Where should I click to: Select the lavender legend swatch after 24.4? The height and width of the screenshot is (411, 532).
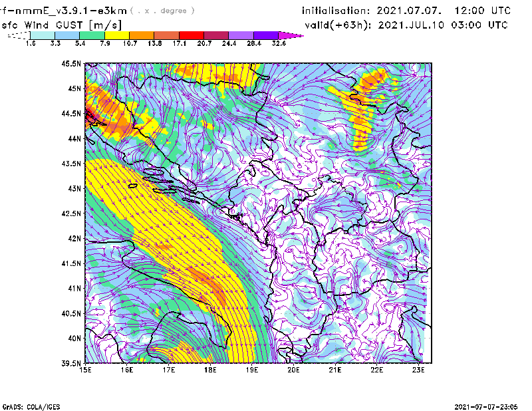(x=241, y=35)
